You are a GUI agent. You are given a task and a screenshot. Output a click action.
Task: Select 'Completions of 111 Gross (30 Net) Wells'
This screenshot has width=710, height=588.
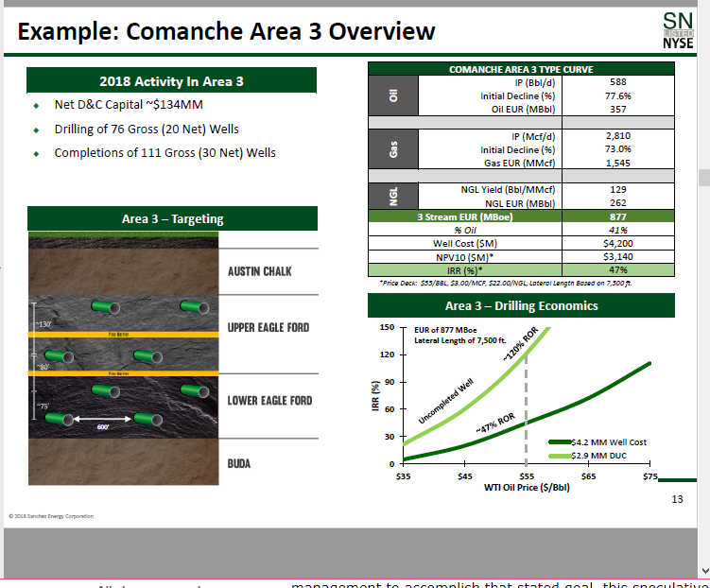[x=165, y=153]
